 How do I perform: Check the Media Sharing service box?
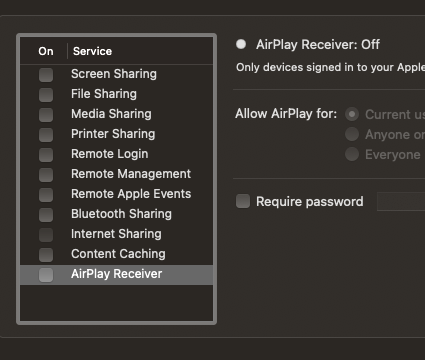(46, 115)
